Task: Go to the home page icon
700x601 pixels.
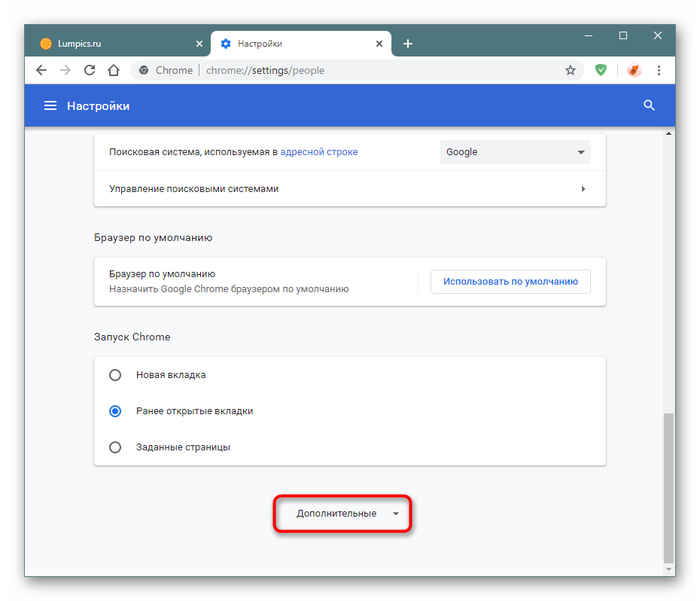Action: tap(113, 70)
